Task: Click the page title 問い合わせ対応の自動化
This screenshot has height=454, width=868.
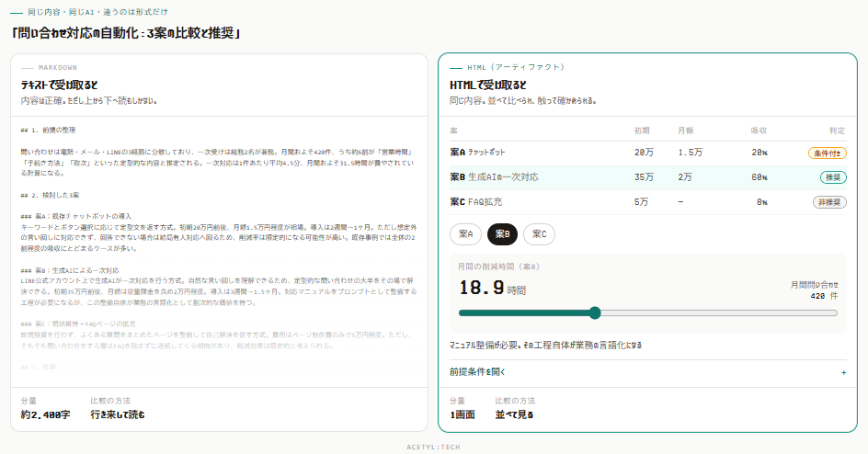Action: [x=126, y=33]
